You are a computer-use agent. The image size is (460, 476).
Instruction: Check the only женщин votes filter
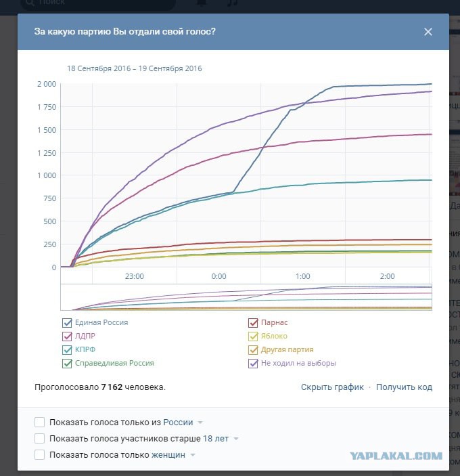[x=39, y=455]
